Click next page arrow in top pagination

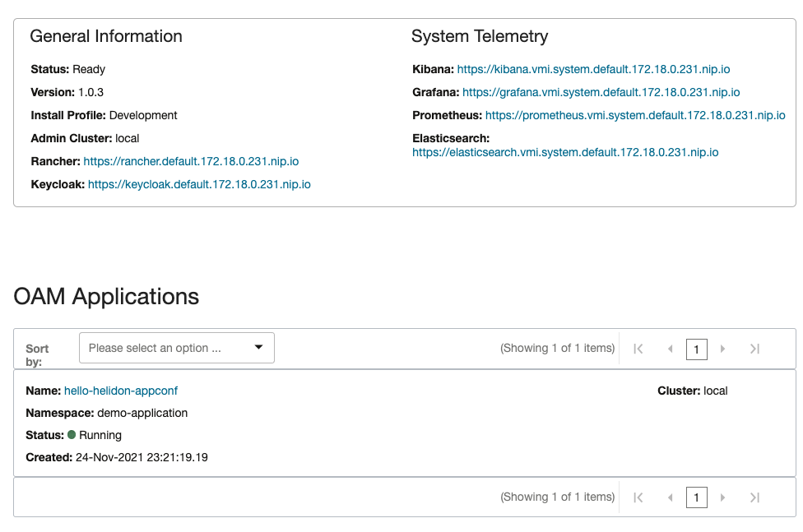click(722, 349)
